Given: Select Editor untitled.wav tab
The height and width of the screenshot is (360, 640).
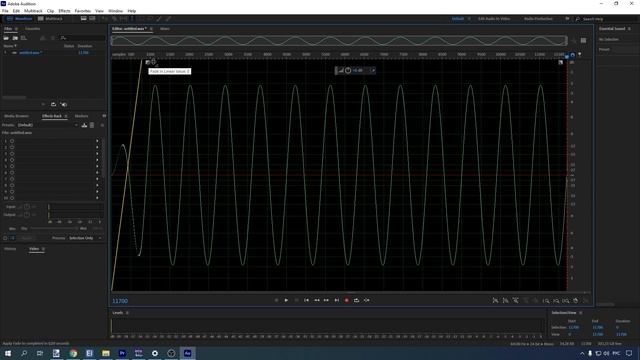Looking at the screenshot, I should [129, 29].
